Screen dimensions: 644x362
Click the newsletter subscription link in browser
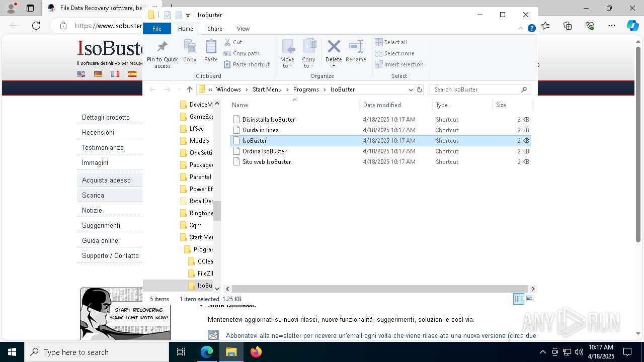(381, 335)
